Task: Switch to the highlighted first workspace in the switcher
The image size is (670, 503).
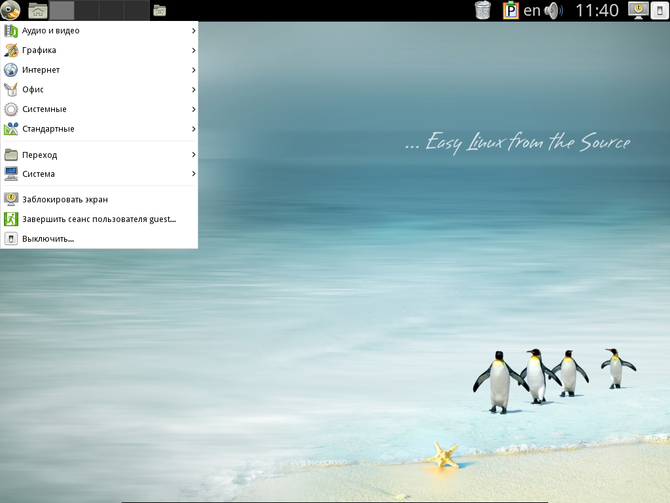Action: tap(62, 10)
